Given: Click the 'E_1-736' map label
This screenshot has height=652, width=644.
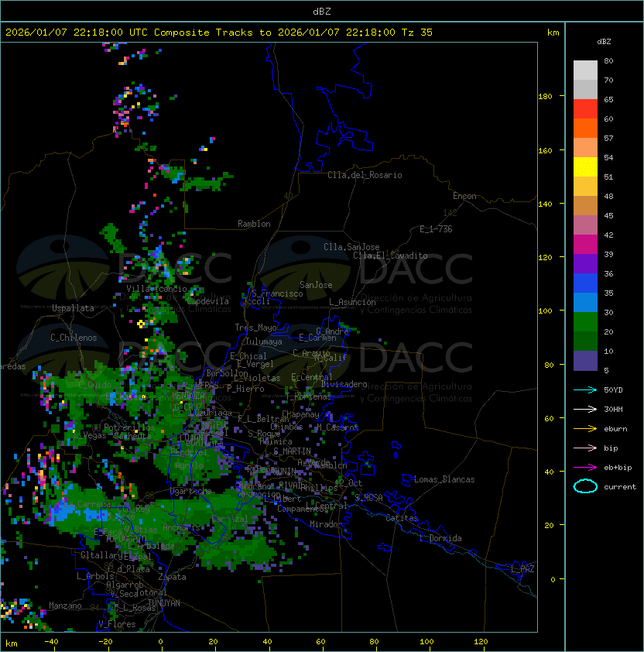Looking at the screenshot, I should (x=436, y=229).
